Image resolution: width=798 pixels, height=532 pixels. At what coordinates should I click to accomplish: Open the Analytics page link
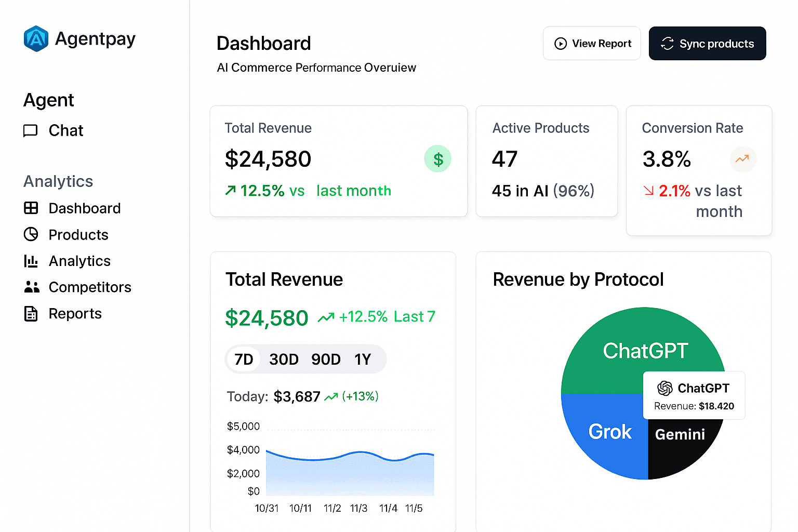[x=68, y=261]
